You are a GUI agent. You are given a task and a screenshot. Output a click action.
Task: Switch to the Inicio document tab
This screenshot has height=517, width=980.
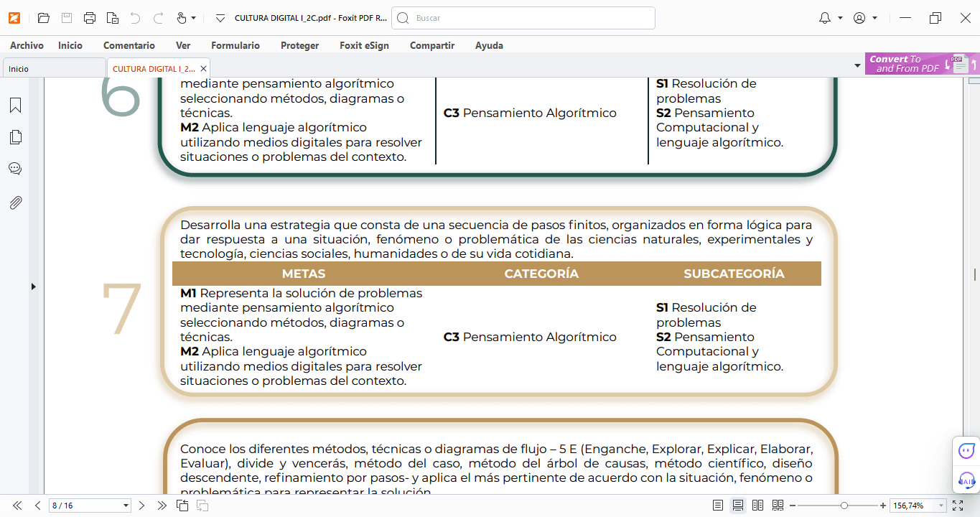click(55, 68)
